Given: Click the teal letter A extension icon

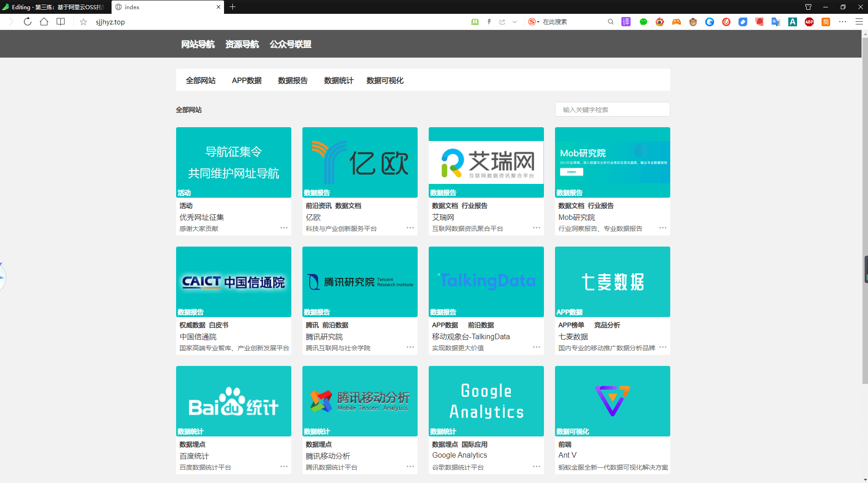Looking at the screenshot, I should pyautogui.click(x=793, y=22).
